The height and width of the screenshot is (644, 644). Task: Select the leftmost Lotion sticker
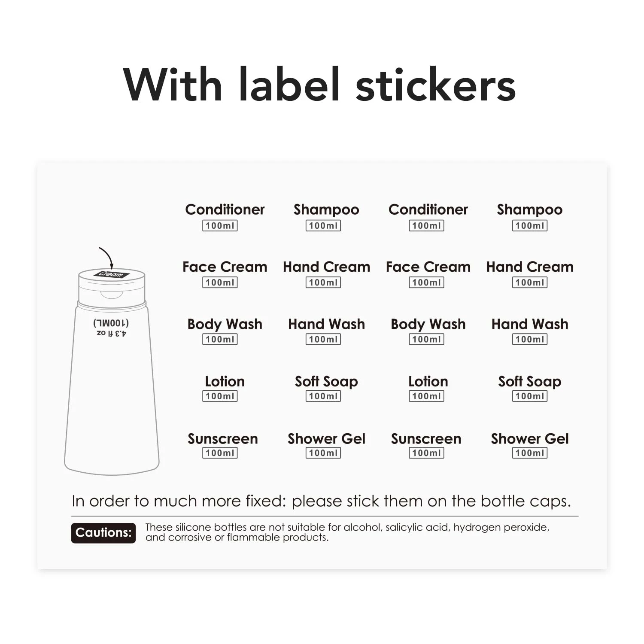225,382
